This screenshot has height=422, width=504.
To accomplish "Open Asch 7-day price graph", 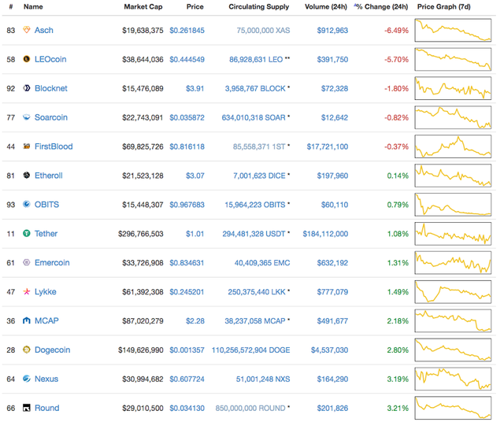I will (x=453, y=30).
